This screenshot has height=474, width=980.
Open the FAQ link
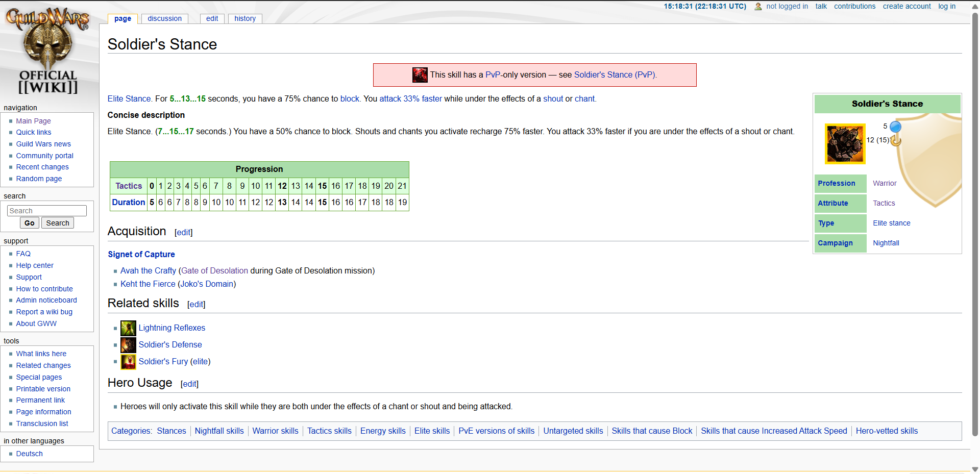[23, 254]
